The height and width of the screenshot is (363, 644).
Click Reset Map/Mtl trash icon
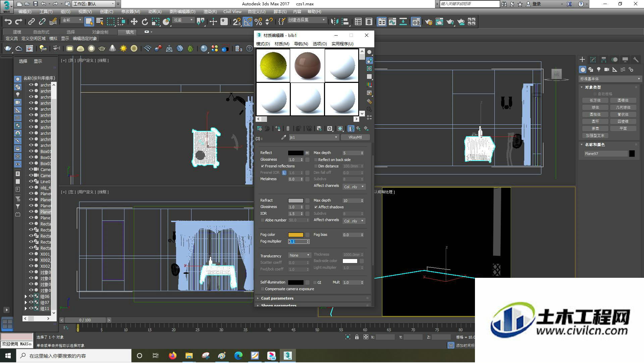(288, 128)
